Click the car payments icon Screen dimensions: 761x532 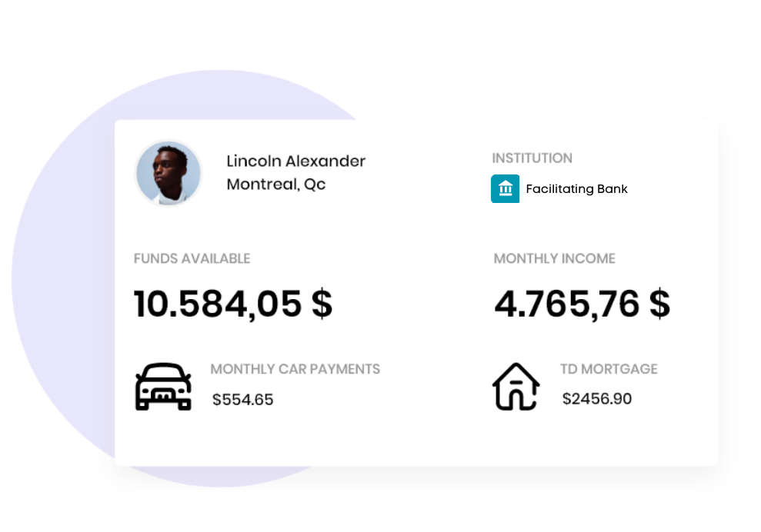click(163, 387)
